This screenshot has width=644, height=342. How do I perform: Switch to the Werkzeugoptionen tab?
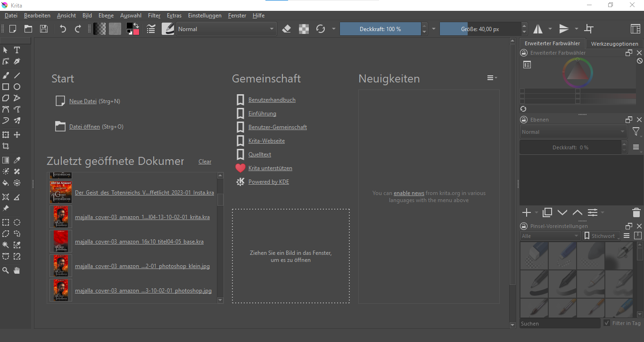[x=614, y=44]
